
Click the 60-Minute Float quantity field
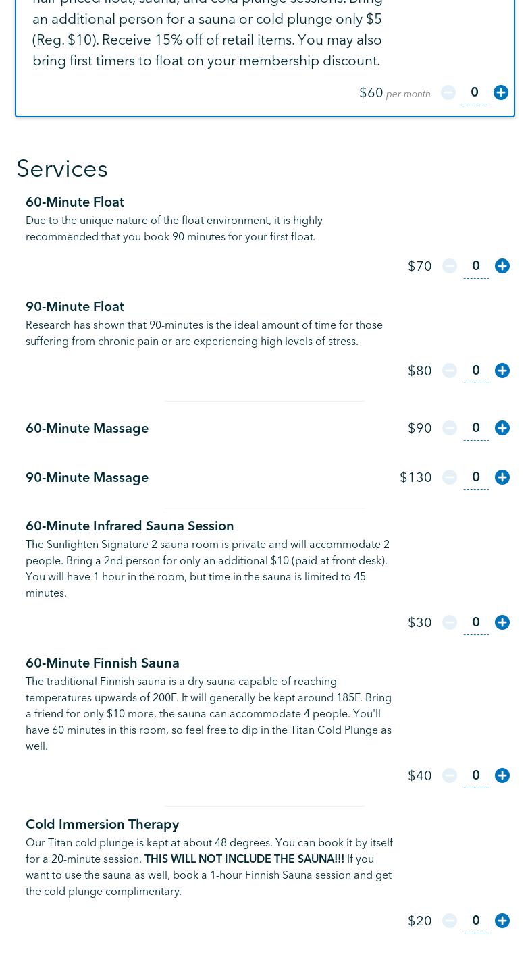pyautogui.click(x=476, y=266)
